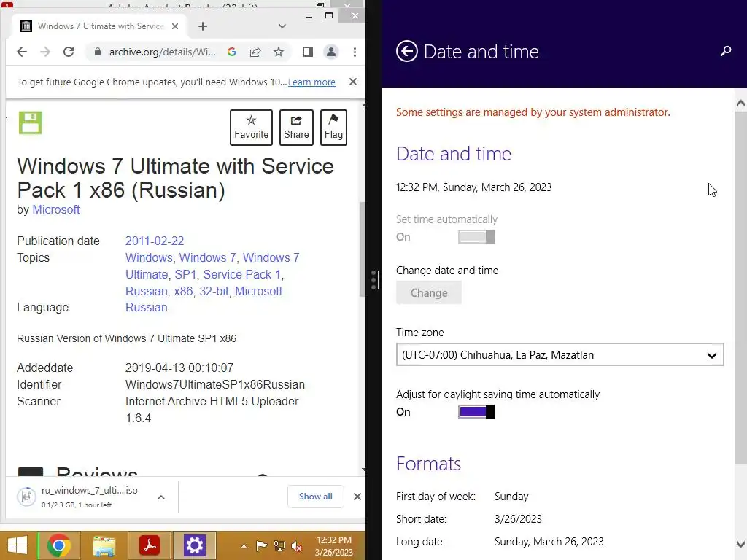Open publication date 2011-02-22 link
Image resolution: width=747 pixels, height=560 pixels.
point(155,241)
